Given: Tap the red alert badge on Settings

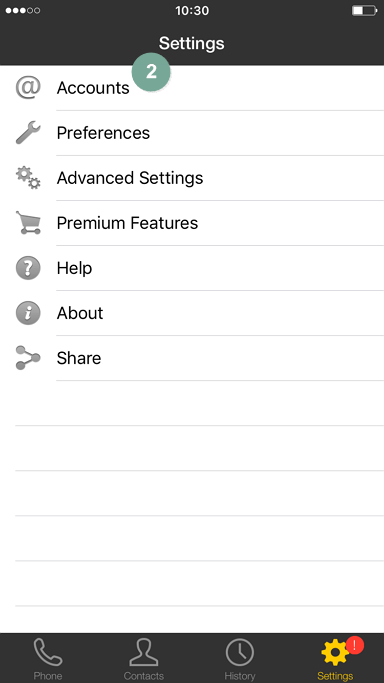Looking at the screenshot, I should [355, 645].
